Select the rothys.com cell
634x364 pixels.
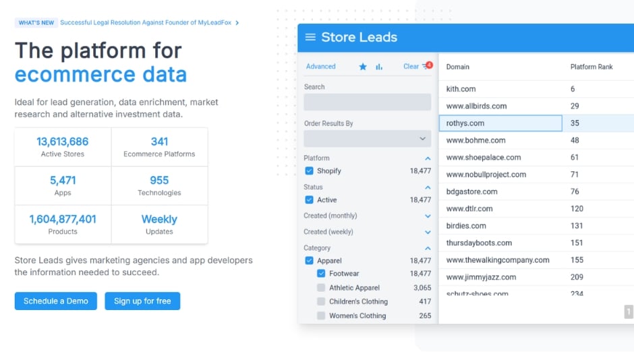click(500, 123)
